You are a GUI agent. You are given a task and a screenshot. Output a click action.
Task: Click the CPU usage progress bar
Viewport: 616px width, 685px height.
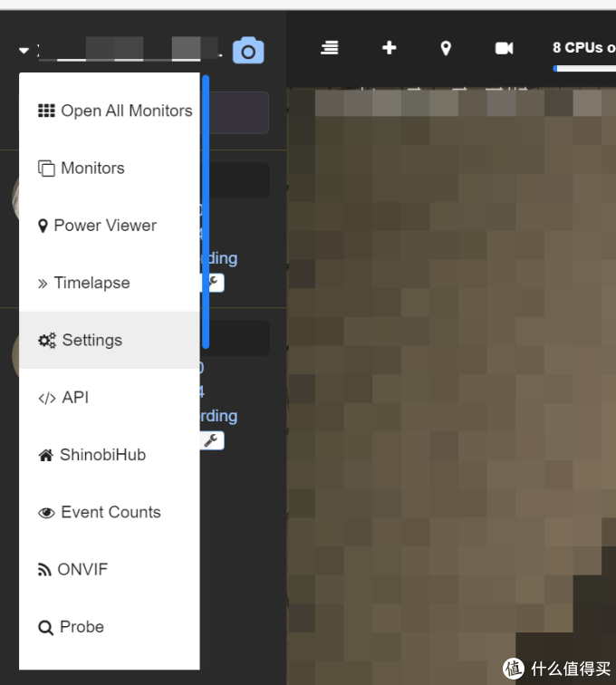[584, 69]
